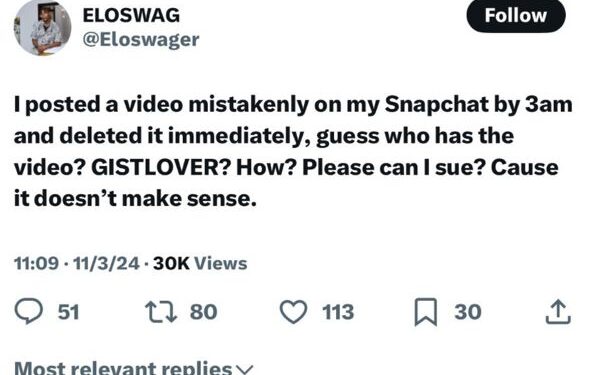The height and width of the screenshot is (375, 591).
Task: Open the ELOSWAG display name
Action: tap(131, 15)
